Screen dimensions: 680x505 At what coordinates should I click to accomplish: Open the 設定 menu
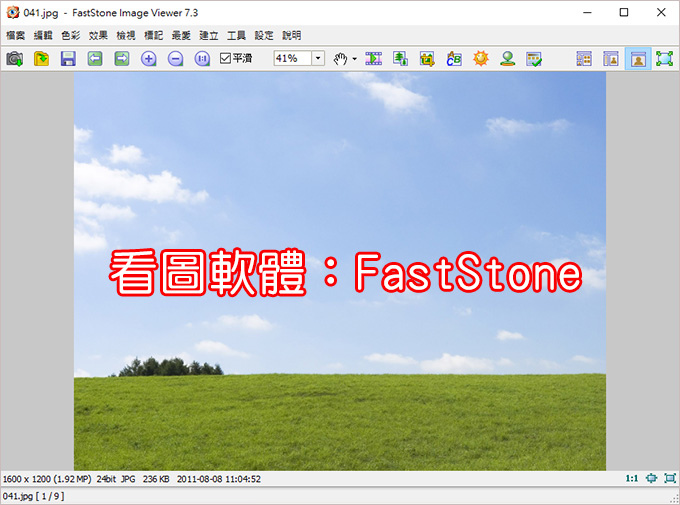(x=264, y=35)
